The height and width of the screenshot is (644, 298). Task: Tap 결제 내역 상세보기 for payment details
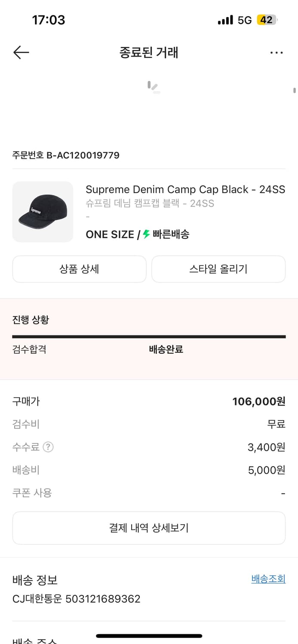point(149,528)
